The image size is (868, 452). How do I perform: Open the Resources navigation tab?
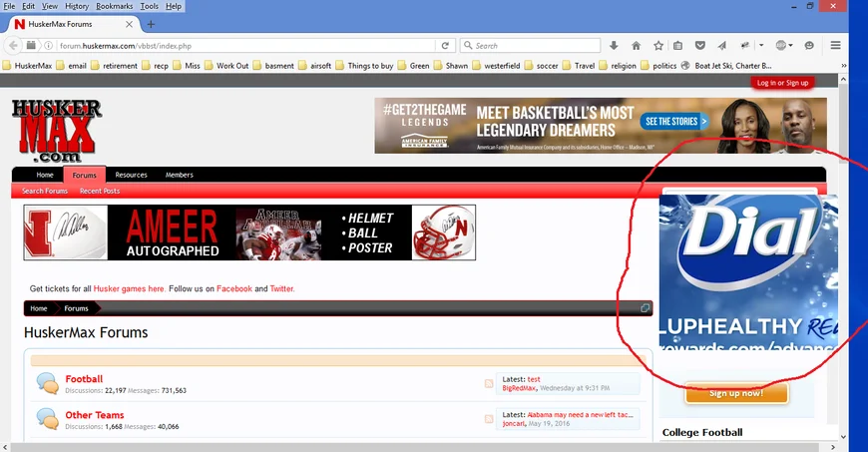click(x=131, y=175)
